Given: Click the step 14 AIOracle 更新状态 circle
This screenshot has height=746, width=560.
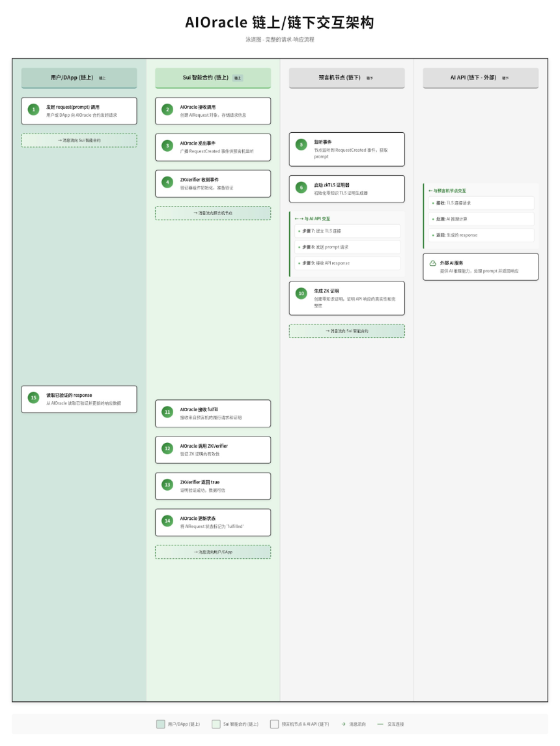Looking at the screenshot, I should pos(167,521).
